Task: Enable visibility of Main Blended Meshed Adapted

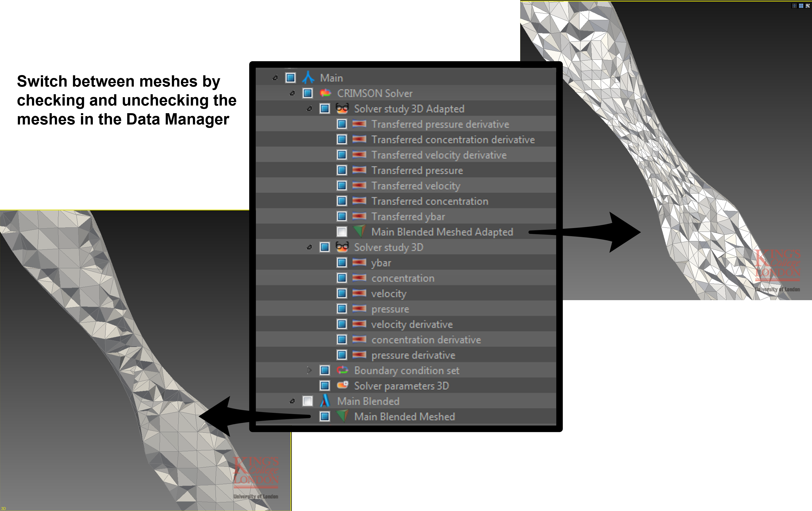Action: click(x=342, y=232)
